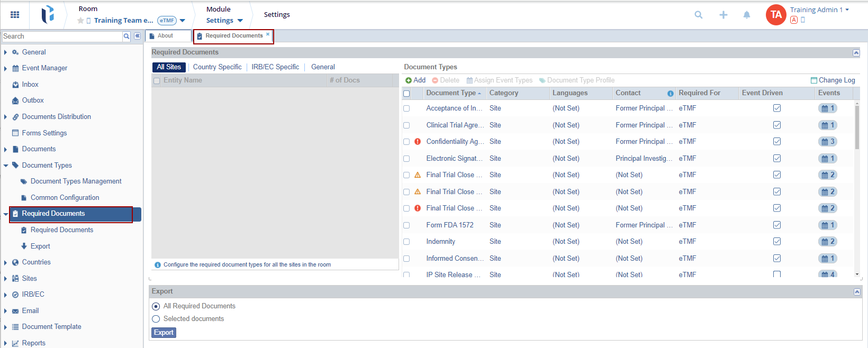This screenshot has width=868, height=348.
Task: Expand the Event Manager tree node
Action: (5, 68)
